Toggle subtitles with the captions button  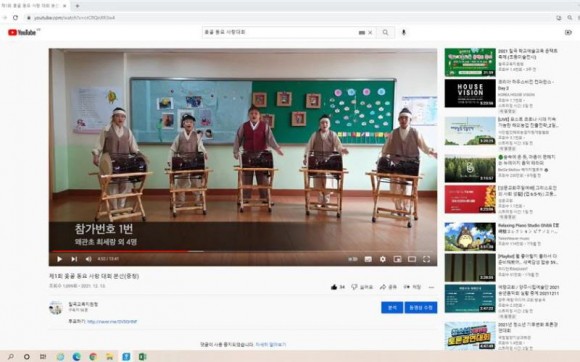(368, 259)
